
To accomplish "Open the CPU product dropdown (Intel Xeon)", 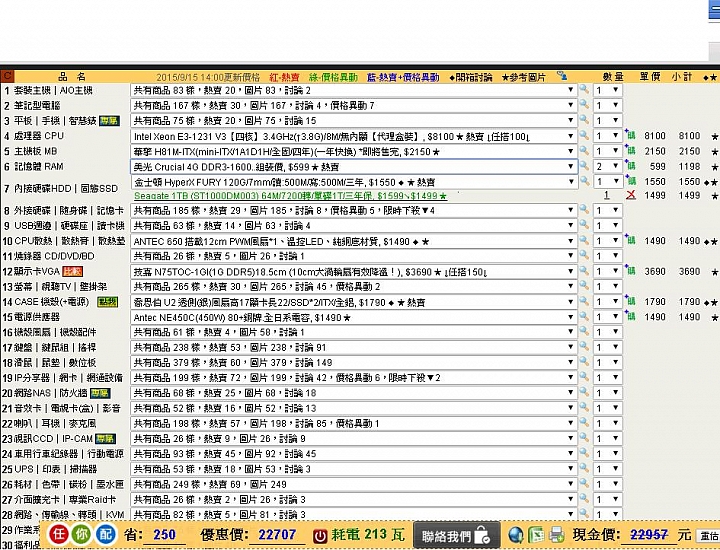I will point(354,136).
